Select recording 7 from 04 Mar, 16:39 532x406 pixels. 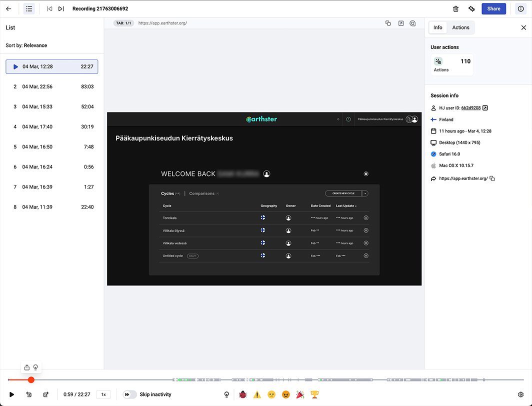52,186
